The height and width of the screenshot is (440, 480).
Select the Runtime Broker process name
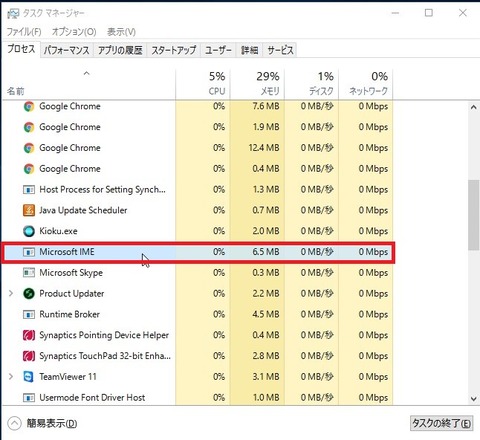pos(69,314)
